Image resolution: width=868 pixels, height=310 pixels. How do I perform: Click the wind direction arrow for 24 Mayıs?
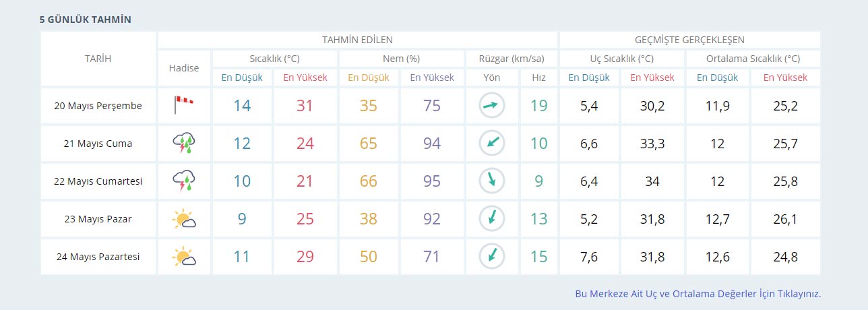pos(492,257)
